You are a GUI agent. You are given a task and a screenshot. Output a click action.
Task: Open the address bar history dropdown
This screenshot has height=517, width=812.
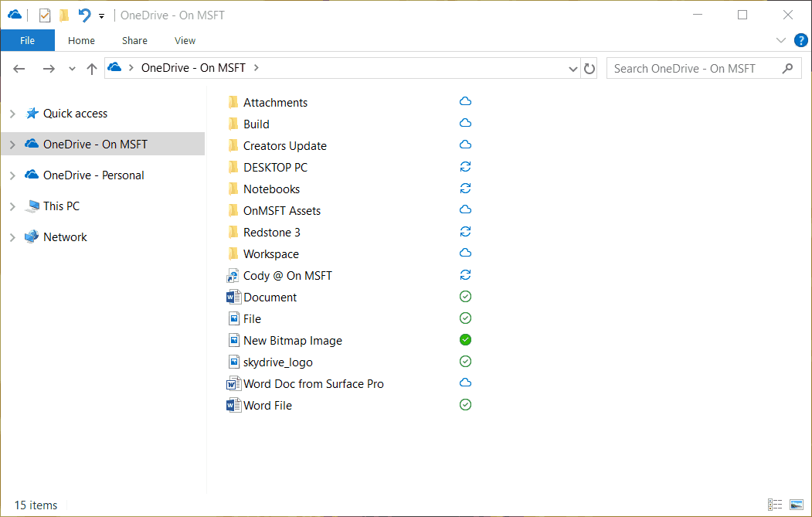click(572, 68)
